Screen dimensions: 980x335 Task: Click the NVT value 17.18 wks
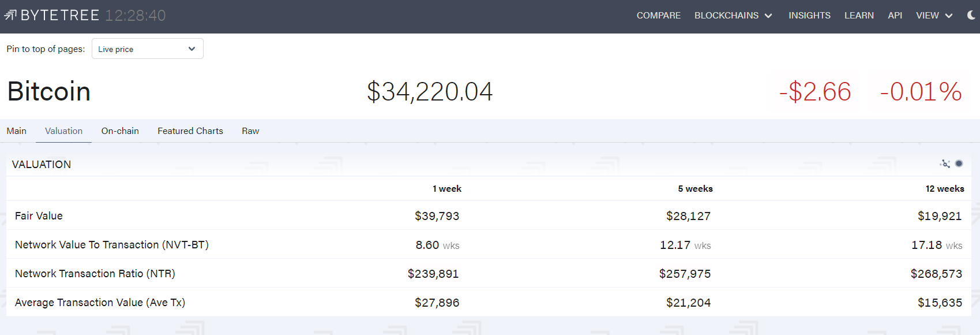coord(937,245)
